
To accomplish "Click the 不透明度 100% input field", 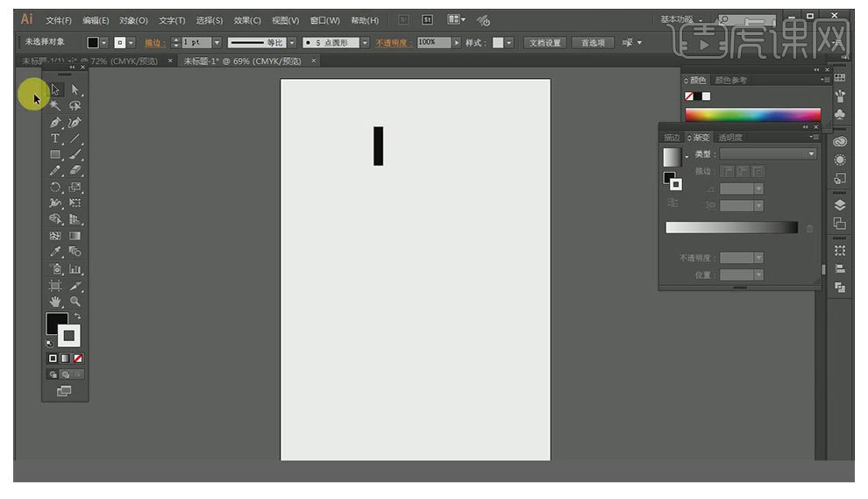I will point(433,42).
